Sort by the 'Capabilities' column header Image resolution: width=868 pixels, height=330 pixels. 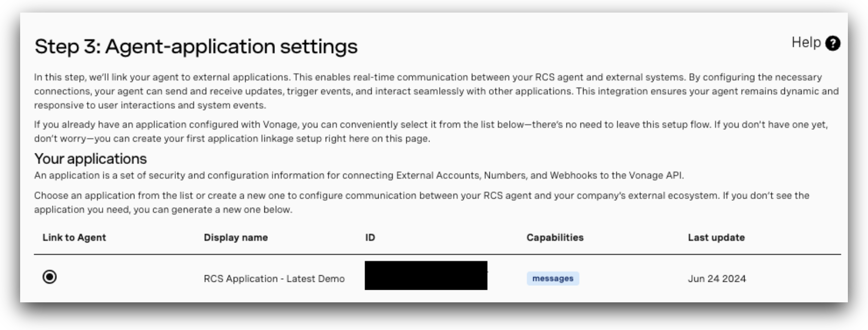[x=555, y=237]
